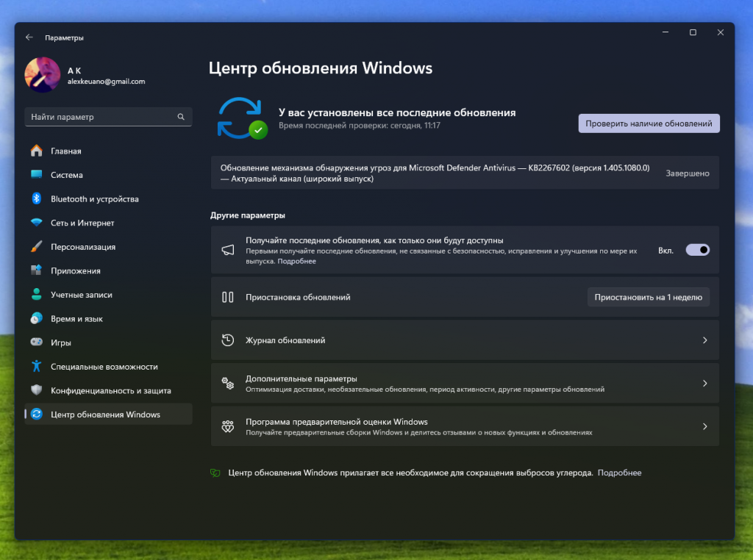Image resolution: width=753 pixels, height=560 pixels.
Task: Click the monitor icon next to Система
Action: (37, 175)
